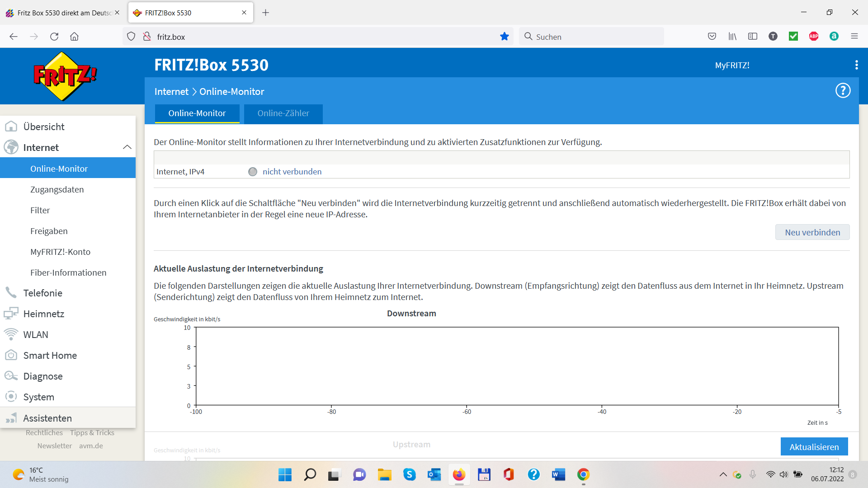
Task: Open the three-dot FRITZ!Box menu
Action: click(x=856, y=65)
